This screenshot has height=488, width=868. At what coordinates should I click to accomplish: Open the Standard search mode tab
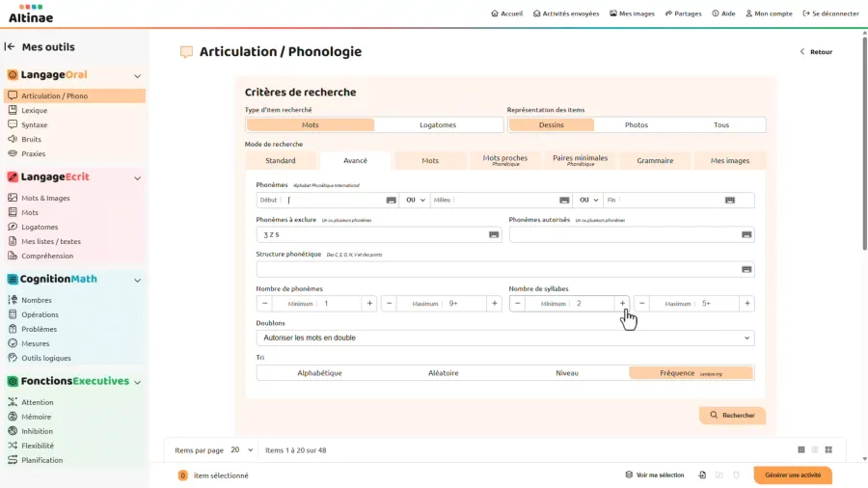[x=281, y=161]
